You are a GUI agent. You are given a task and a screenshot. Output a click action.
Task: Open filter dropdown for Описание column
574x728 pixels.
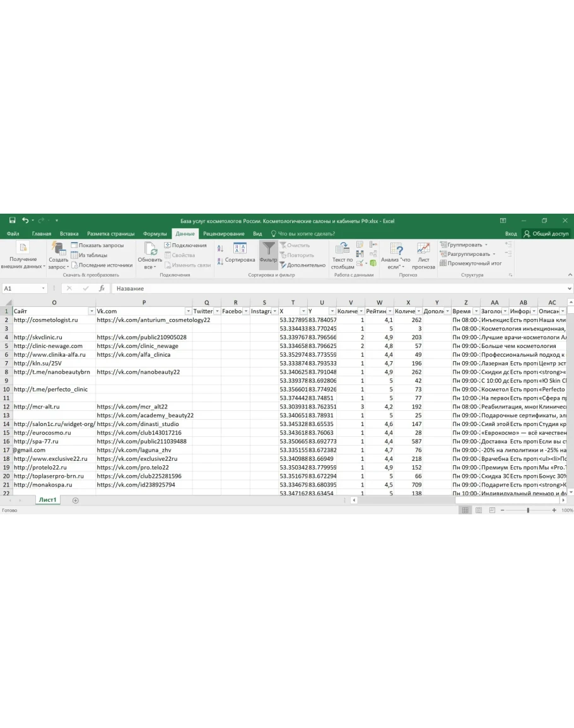tap(563, 311)
